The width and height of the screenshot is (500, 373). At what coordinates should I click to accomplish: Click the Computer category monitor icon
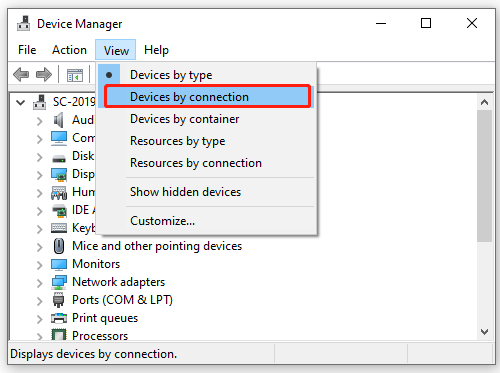59,138
